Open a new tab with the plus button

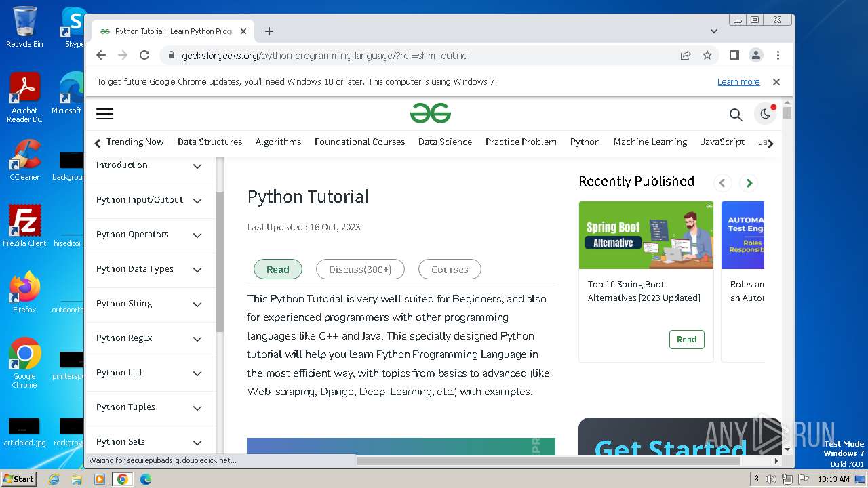(x=269, y=31)
